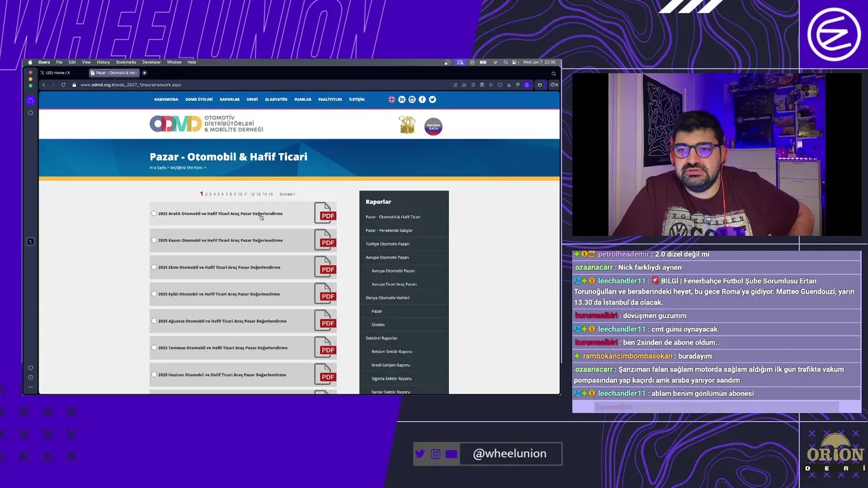Open the GLADYATÖR navigation item
868x488 pixels.
click(276, 99)
